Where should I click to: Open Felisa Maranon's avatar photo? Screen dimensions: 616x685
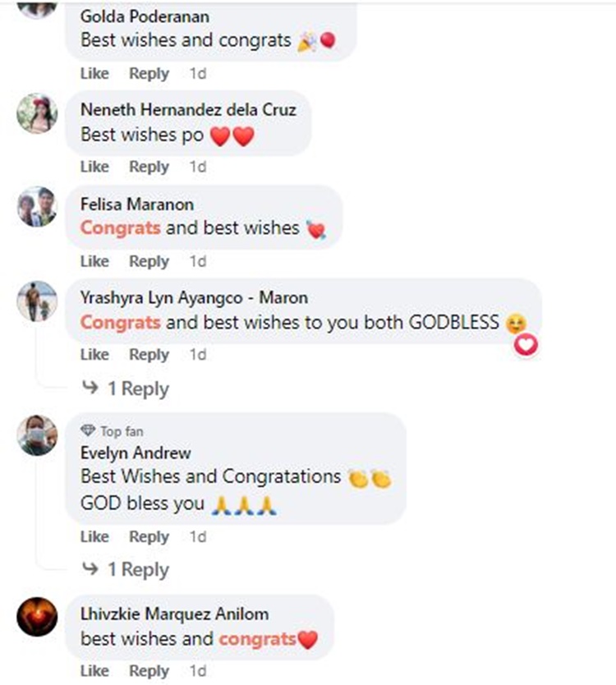tap(37, 207)
